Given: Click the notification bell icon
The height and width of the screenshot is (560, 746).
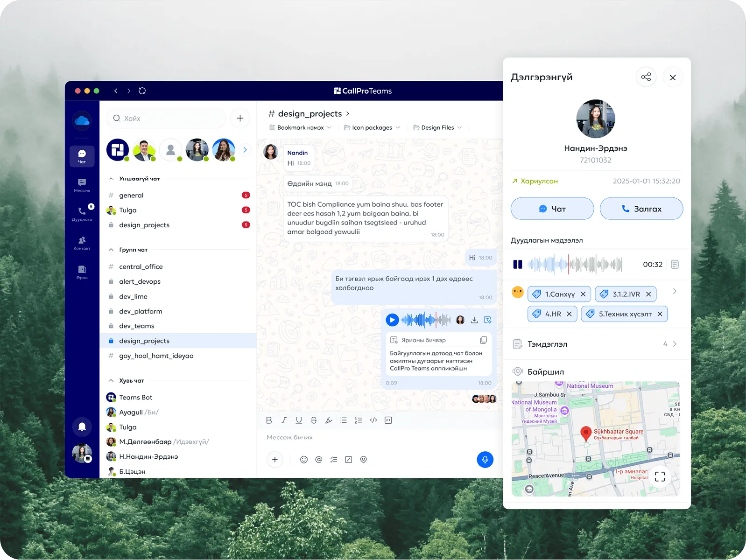Looking at the screenshot, I should pyautogui.click(x=82, y=427).
